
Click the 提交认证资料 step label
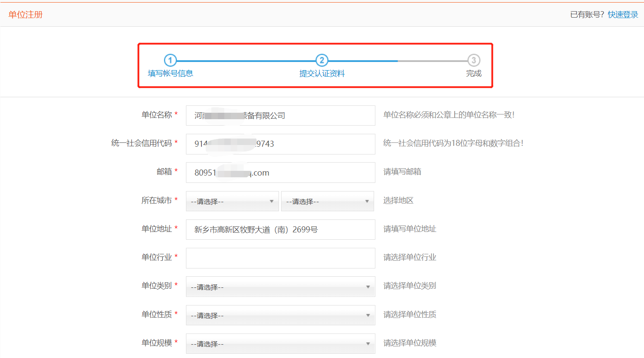click(x=322, y=74)
